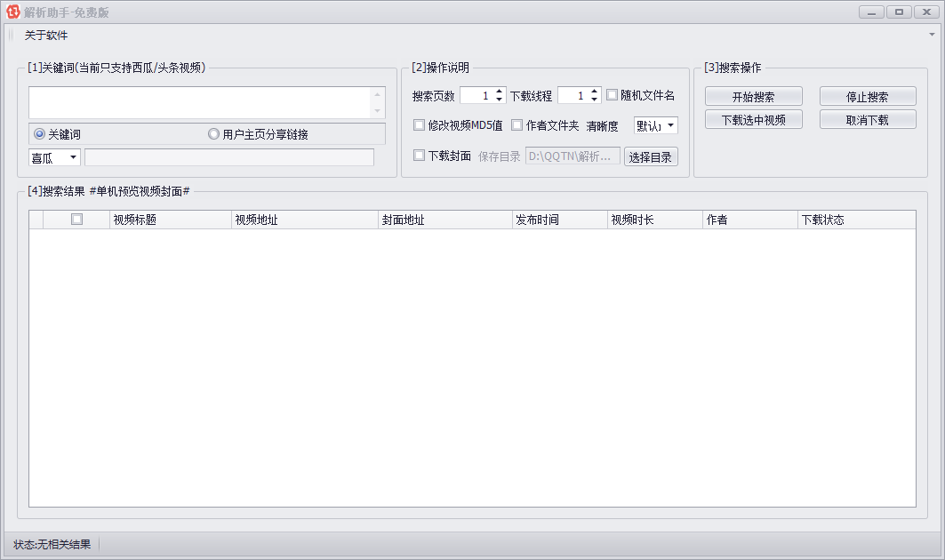945x560 pixels.
Task: Click the 保存目录 path field
Action: click(573, 156)
